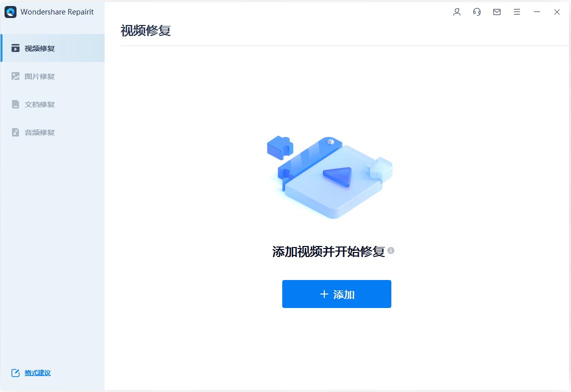This screenshot has height=392, width=571.
Task: Click the blue 添加 button
Action: point(336,293)
